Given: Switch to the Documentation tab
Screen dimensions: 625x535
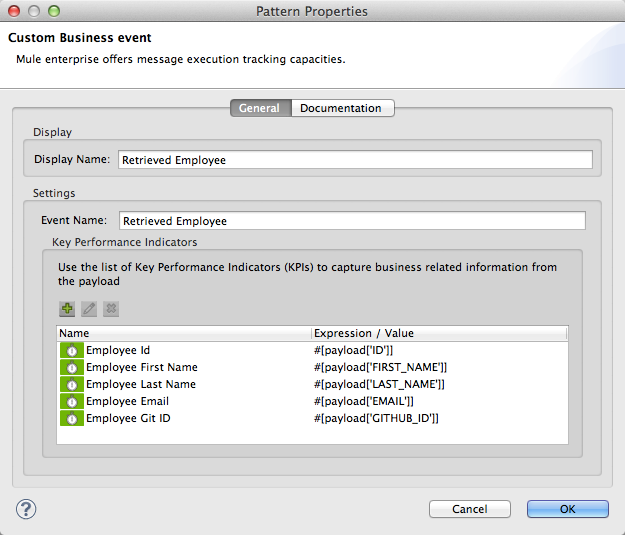Looking at the screenshot, I should click(341, 108).
